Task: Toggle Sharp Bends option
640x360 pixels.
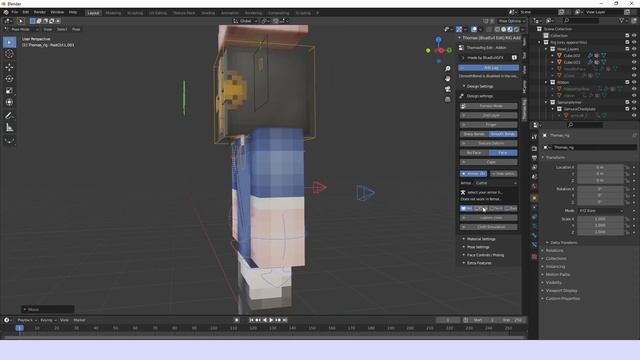Action: tap(474, 134)
